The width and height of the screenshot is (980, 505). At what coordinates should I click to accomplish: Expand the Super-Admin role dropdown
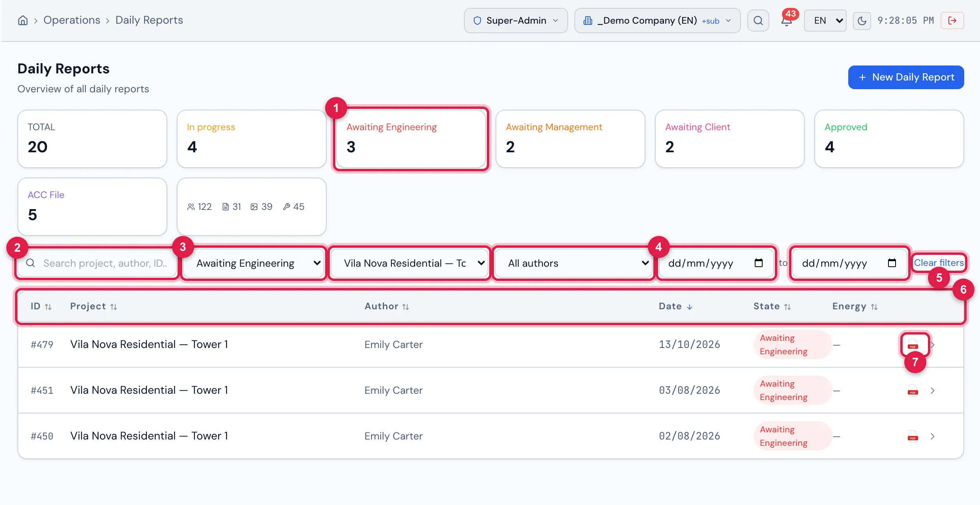(x=516, y=21)
